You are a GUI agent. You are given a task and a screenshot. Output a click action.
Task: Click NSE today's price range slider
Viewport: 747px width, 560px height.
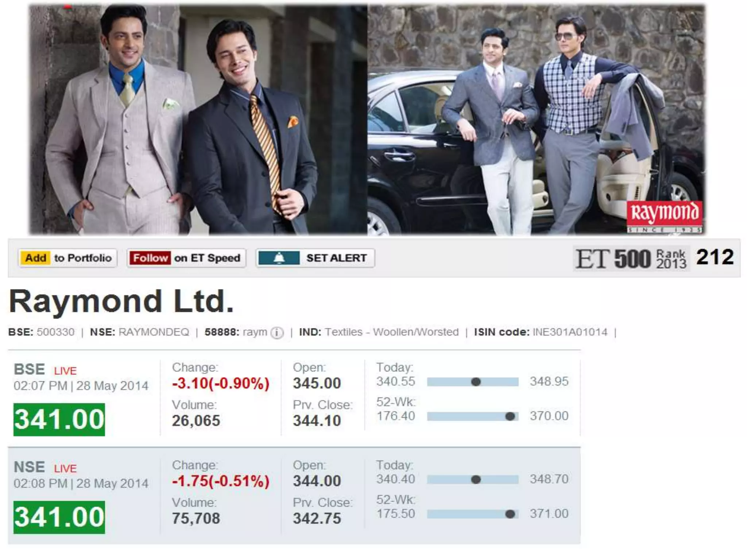click(473, 479)
